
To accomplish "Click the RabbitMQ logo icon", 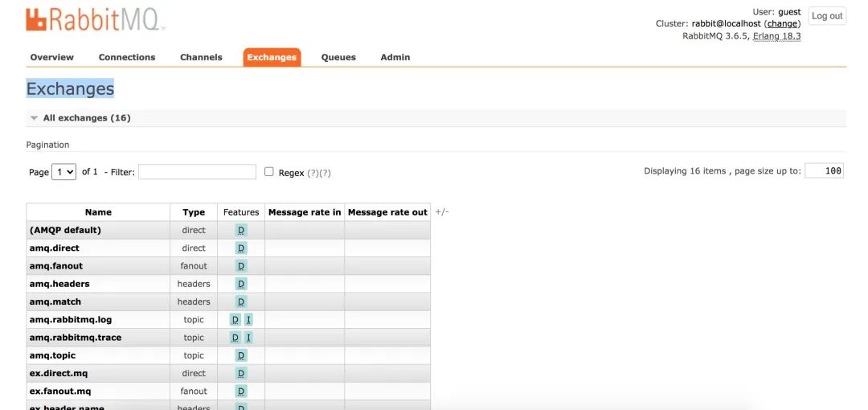I will pyautogui.click(x=36, y=20).
